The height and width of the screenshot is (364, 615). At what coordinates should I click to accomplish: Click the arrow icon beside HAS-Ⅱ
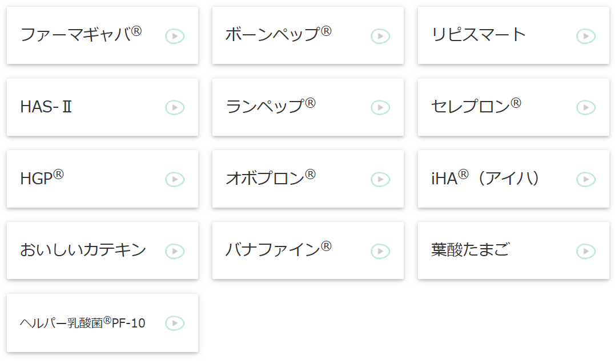pyautogui.click(x=175, y=107)
